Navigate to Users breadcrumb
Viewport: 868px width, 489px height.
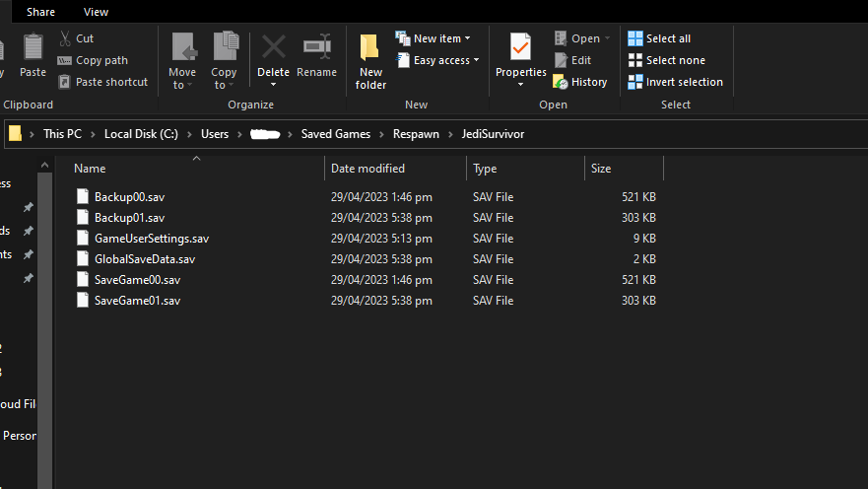[x=215, y=134]
